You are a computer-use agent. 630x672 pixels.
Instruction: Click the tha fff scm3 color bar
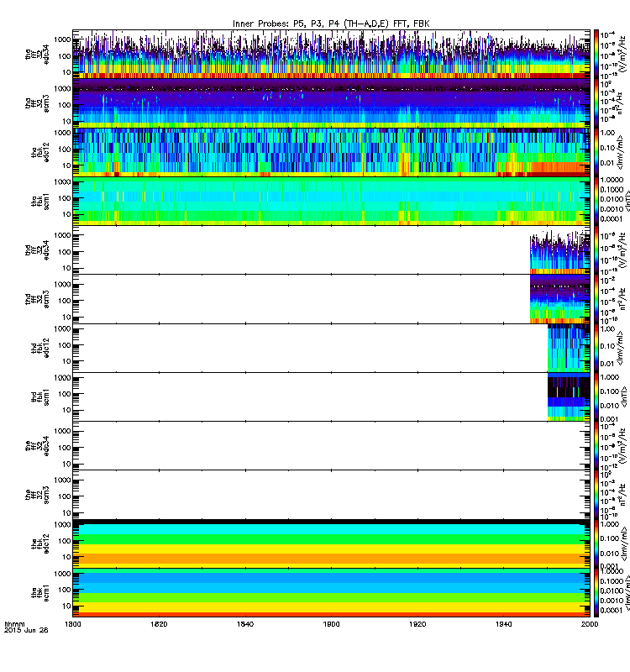(x=596, y=103)
